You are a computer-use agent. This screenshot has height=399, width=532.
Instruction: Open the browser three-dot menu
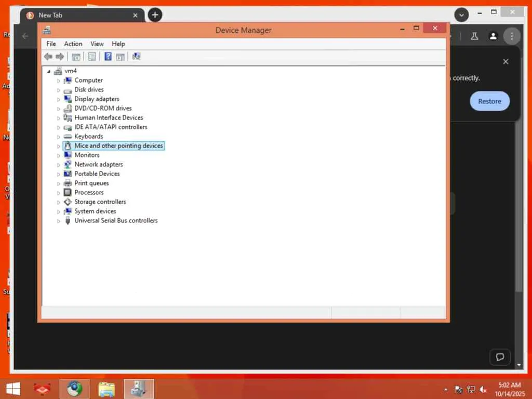[512, 36]
